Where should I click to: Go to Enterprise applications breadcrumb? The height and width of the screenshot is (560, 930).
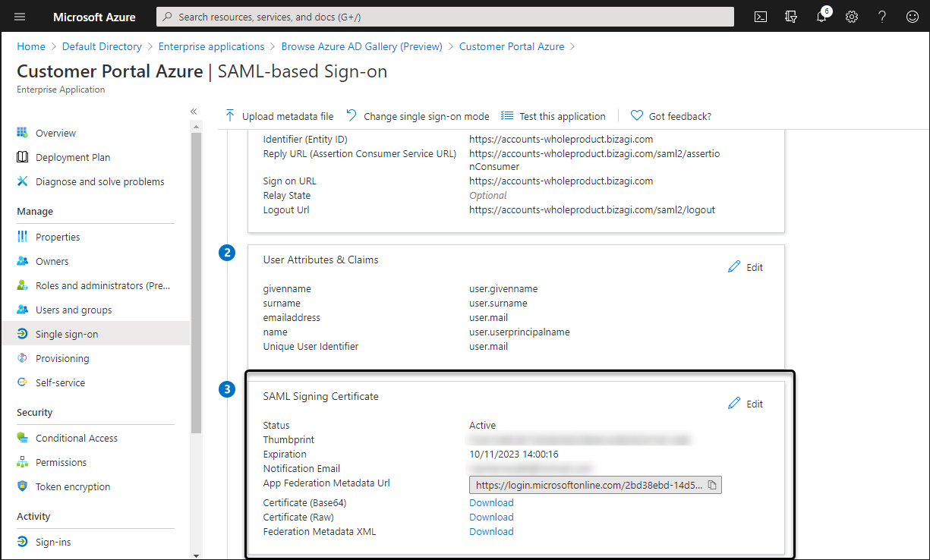(x=212, y=46)
